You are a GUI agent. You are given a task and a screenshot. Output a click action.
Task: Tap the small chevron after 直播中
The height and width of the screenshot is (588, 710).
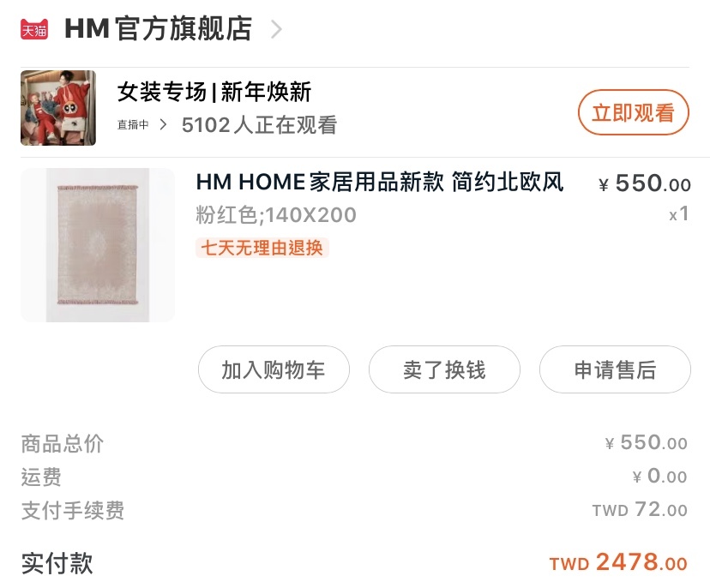(164, 124)
